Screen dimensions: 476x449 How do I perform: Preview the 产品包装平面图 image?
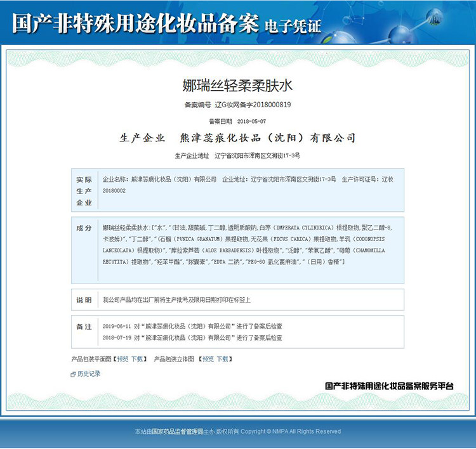click(x=122, y=359)
